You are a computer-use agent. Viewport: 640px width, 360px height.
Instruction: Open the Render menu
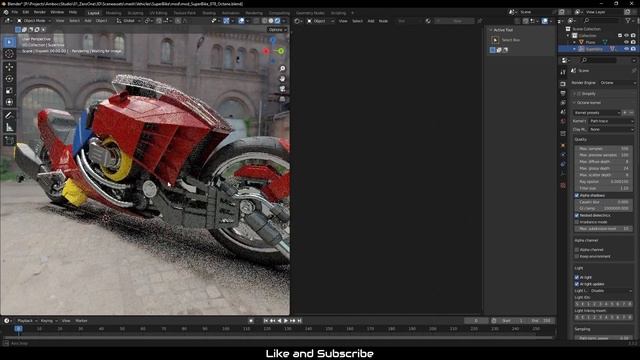click(x=40, y=12)
